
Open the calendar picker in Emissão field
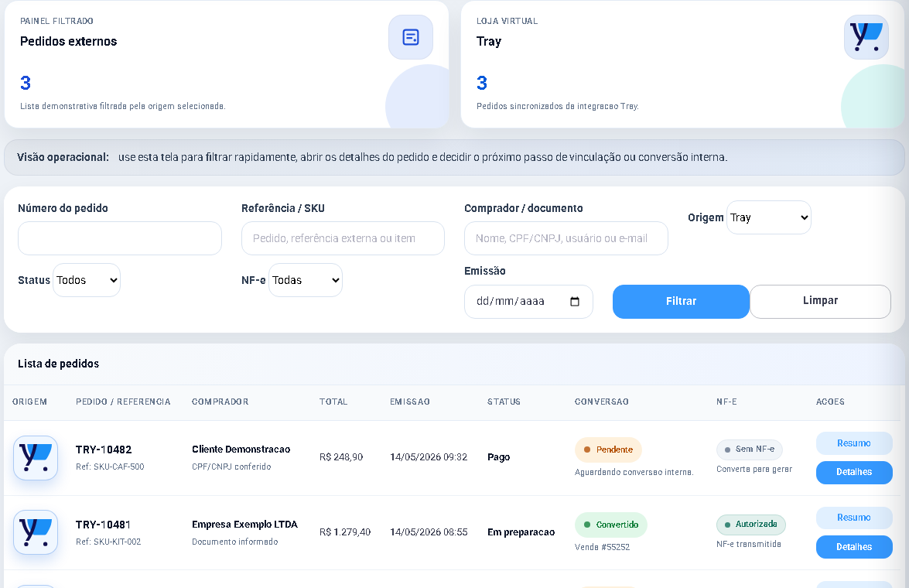575,302
